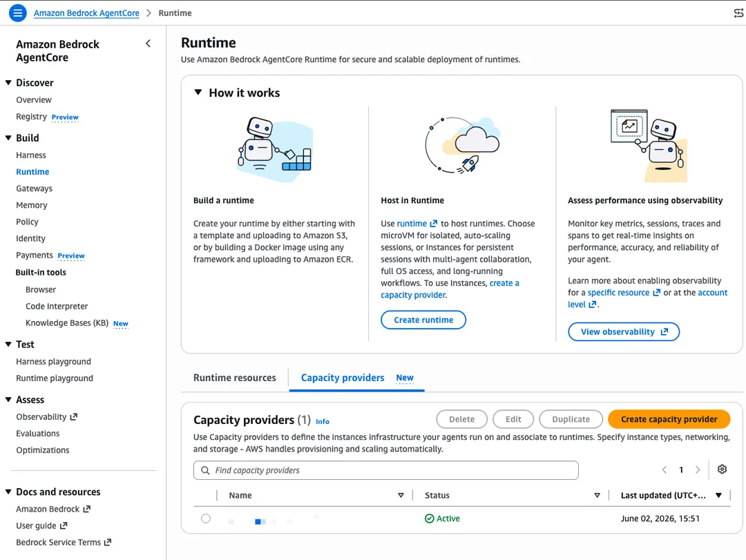Collapse the Assess nav section
The image size is (746, 560).
point(8,400)
